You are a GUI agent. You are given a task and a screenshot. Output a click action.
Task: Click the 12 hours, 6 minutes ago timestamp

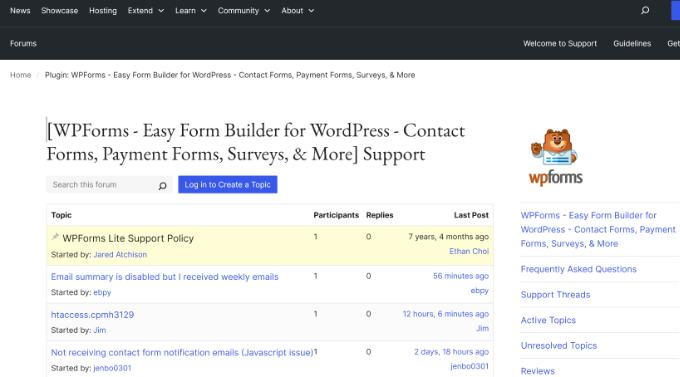(445, 314)
